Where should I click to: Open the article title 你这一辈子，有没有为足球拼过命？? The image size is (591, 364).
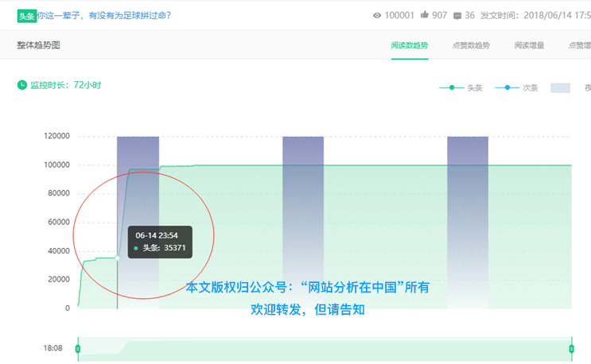coord(104,15)
